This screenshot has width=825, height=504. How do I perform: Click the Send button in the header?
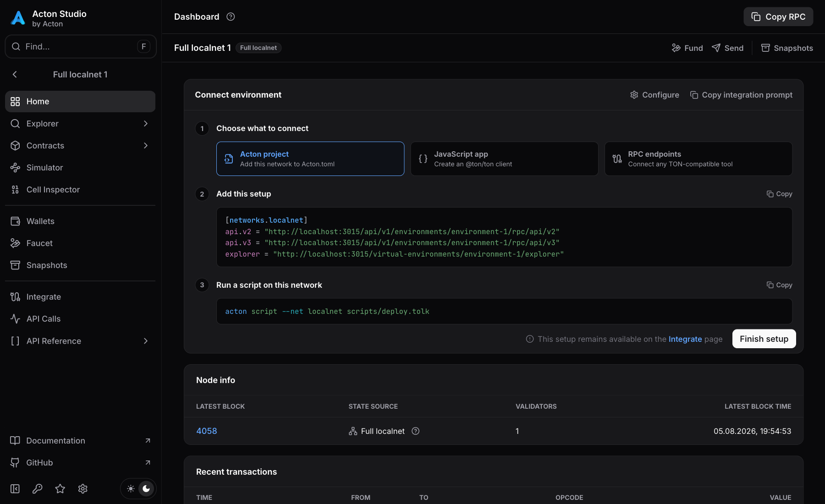(x=727, y=48)
